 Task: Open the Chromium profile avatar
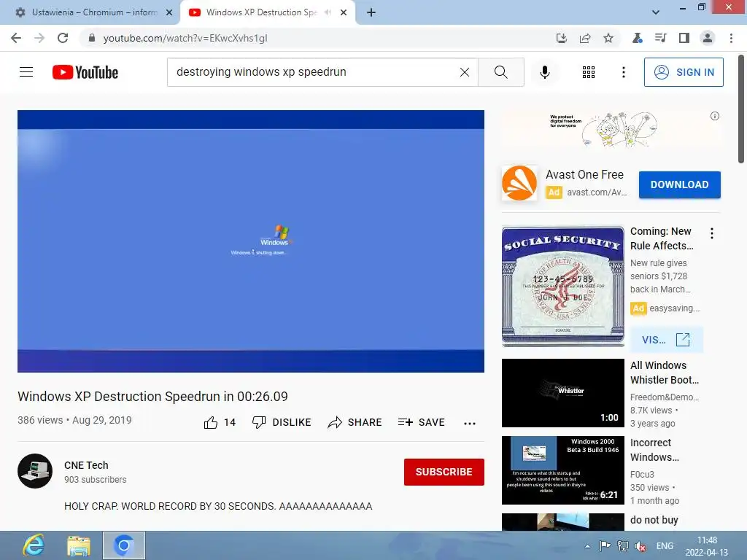click(708, 38)
